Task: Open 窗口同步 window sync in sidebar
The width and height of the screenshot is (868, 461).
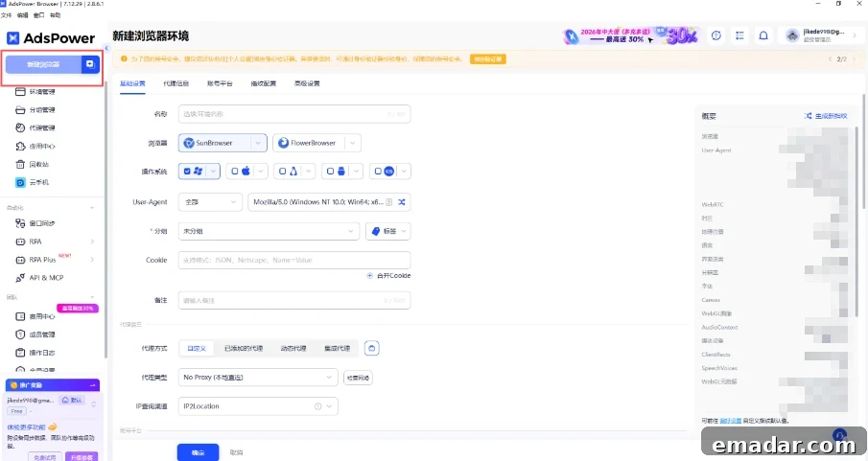Action: coord(41,223)
